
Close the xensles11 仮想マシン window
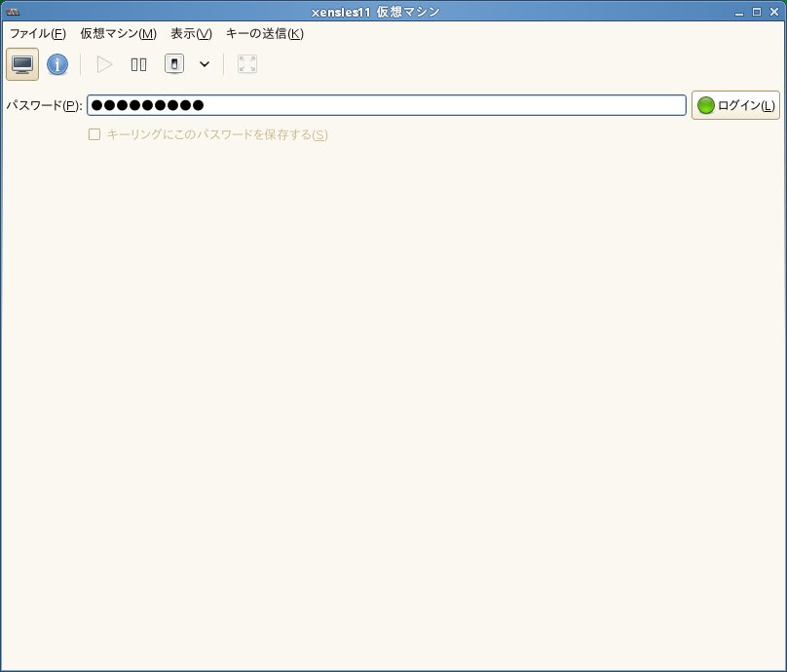click(774, 12)
